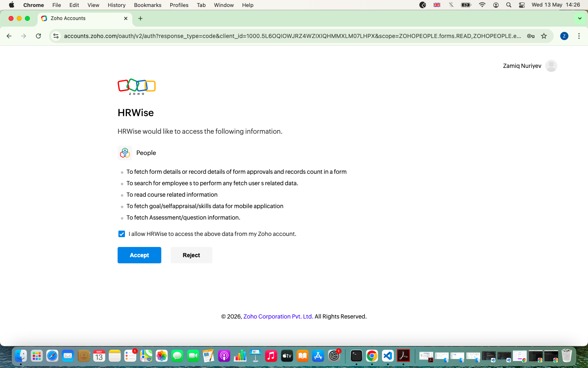Expand the tab search dropdown arrow
This screenshot has width=588, height=368.
(x=580, y=18)
